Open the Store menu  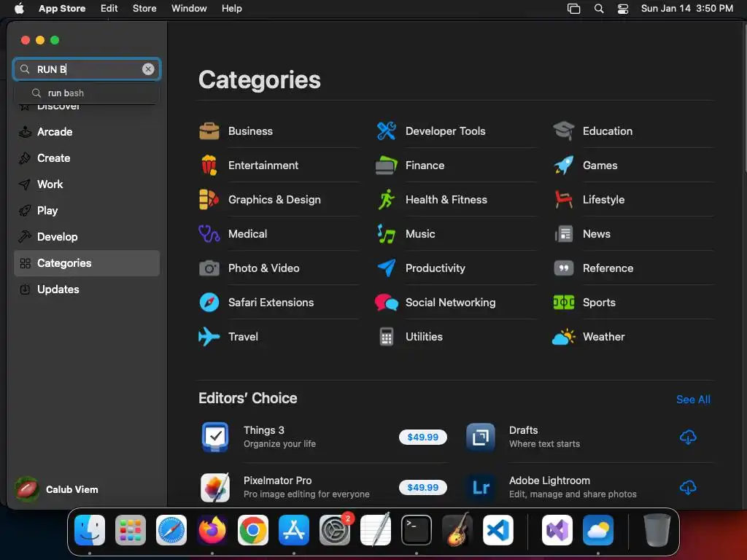[144, 8]
